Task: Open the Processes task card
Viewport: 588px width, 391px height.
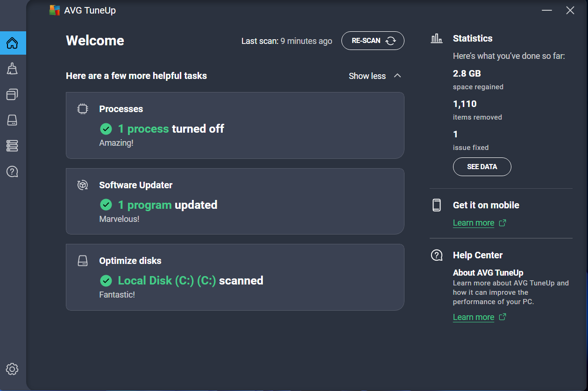Action: click(x=235, y=126)
